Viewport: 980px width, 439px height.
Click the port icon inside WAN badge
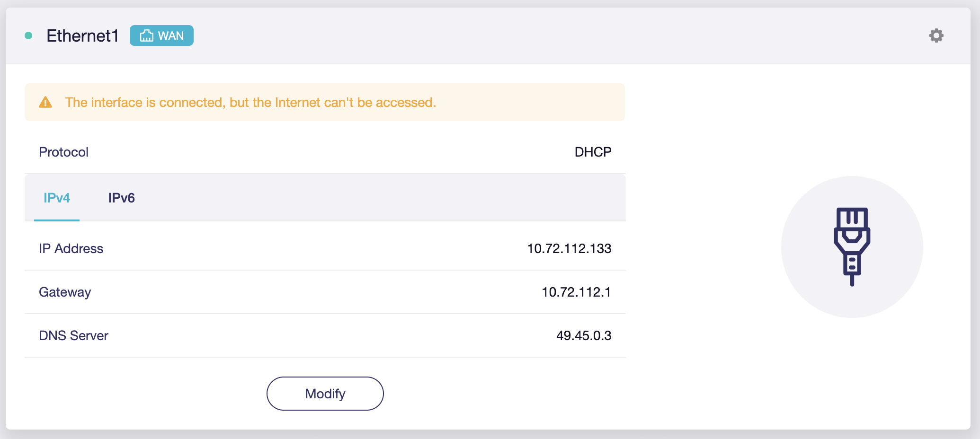(147, 36)
